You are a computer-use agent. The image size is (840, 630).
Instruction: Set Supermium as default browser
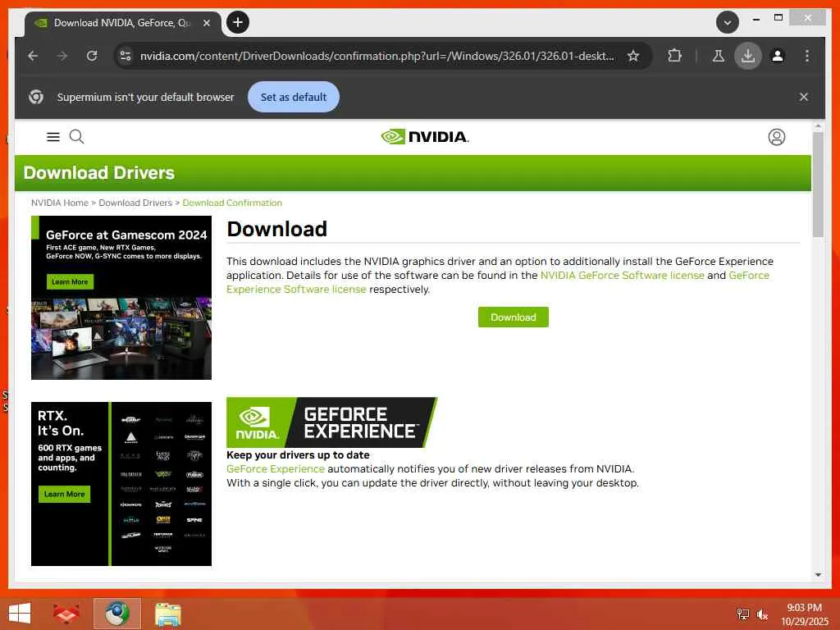(294, 97)
